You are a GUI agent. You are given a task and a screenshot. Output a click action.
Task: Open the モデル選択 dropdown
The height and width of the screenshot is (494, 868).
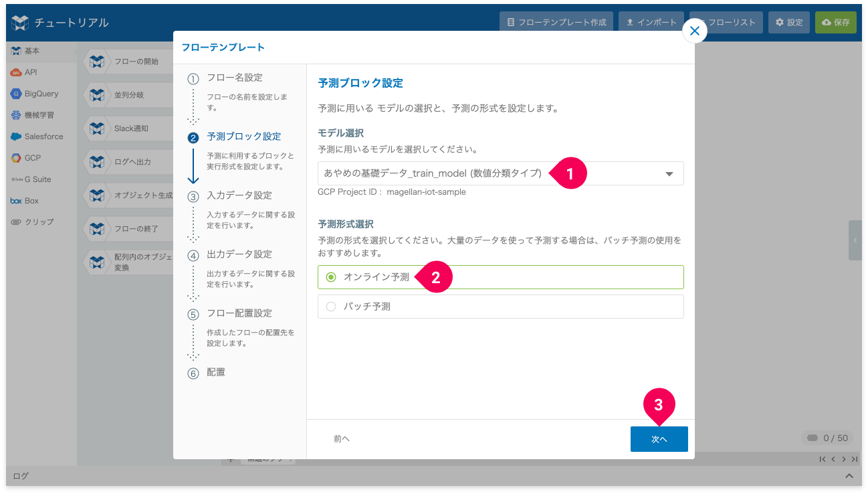coord(500,173)
